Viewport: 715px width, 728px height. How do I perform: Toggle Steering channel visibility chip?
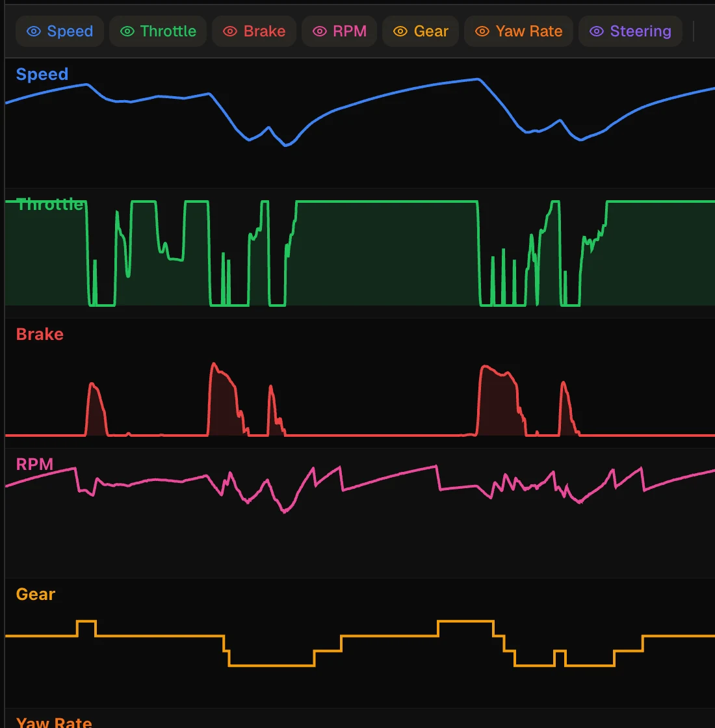630,31
